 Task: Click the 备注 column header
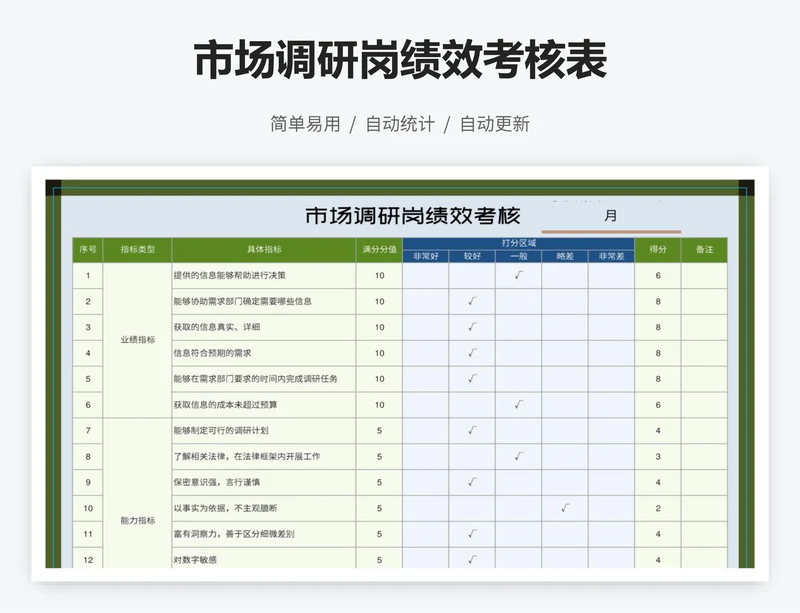tap(704, 250)
